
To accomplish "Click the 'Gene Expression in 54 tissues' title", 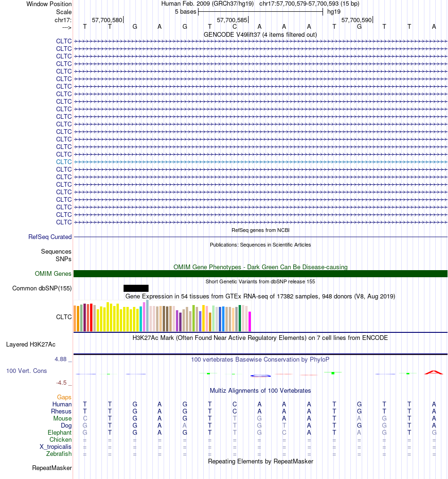I will point(260,297).
